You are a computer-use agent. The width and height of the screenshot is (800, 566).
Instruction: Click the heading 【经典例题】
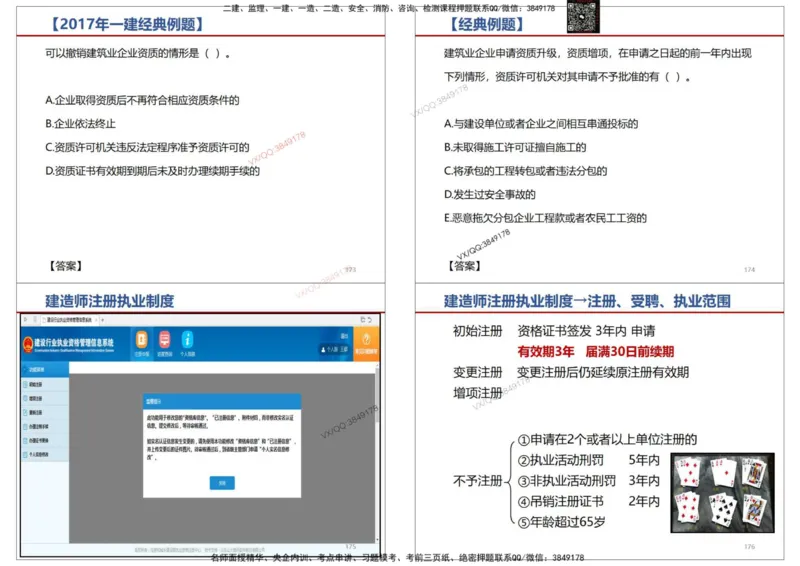[486, 24]
